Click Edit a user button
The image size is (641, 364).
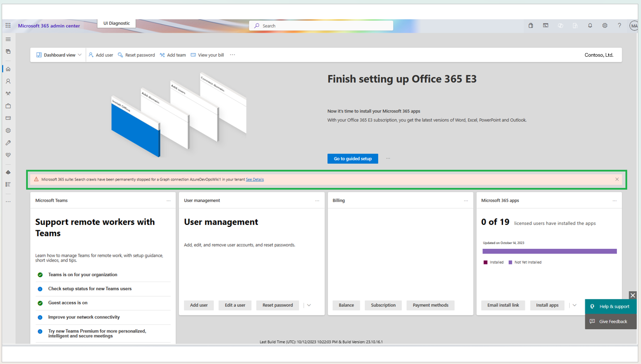[x=235, y=305]
